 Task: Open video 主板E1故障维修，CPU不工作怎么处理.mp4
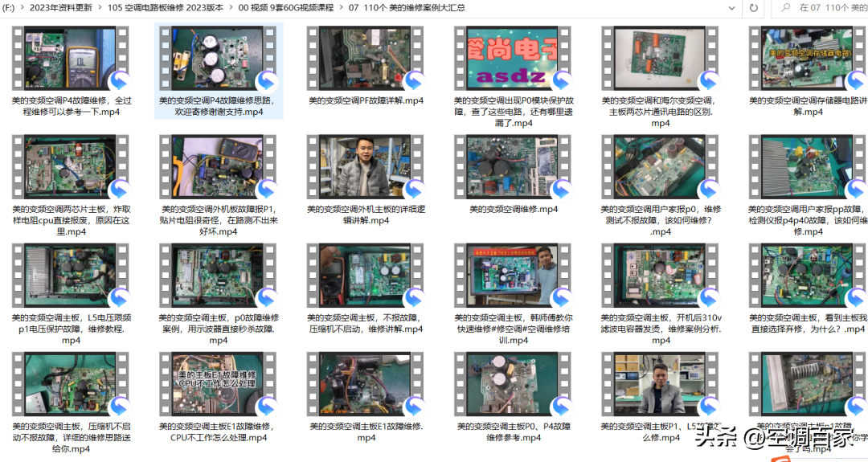pyautogui.click(x=219, y=384)
